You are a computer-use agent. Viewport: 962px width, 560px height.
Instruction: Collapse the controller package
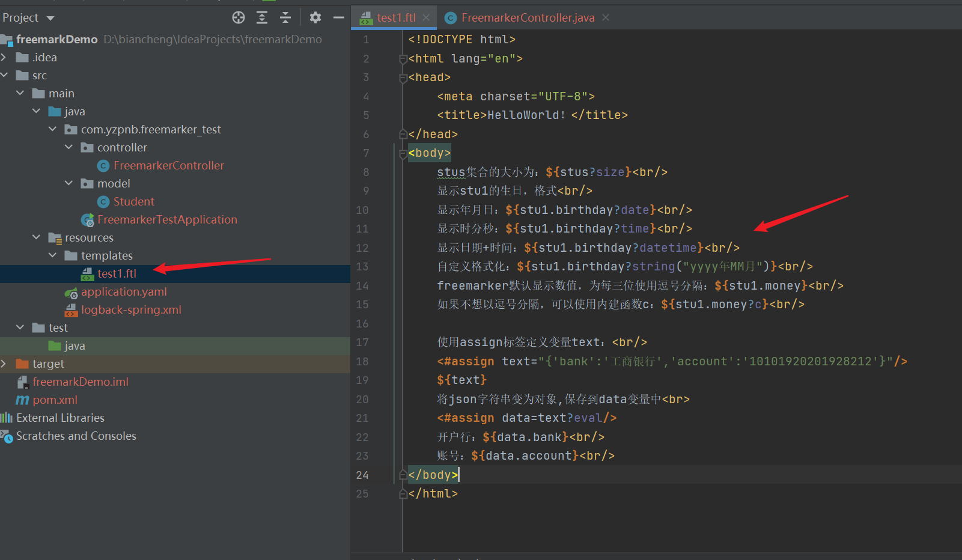68,147
